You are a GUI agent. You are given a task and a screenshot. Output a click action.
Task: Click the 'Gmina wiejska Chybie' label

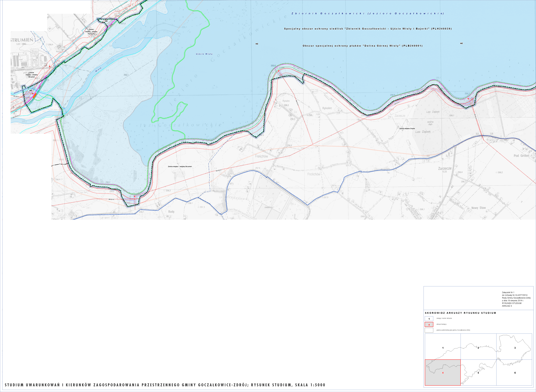click(407, 129)
